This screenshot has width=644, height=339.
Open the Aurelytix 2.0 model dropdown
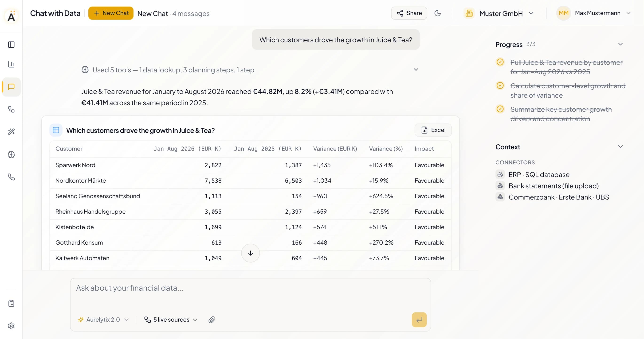[x=103, y=320]
